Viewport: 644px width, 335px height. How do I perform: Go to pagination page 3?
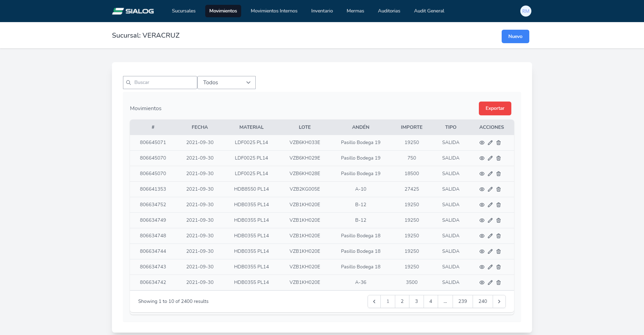click(417, 301)
